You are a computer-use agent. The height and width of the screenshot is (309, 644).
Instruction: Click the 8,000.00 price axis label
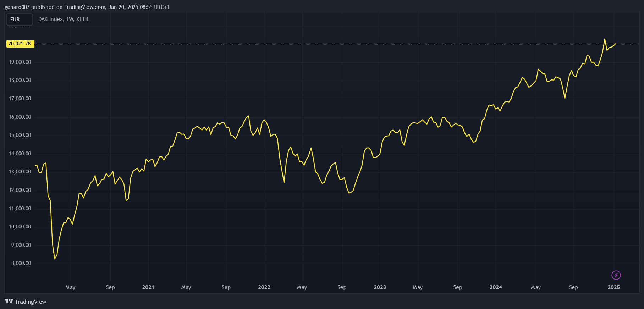21,263
